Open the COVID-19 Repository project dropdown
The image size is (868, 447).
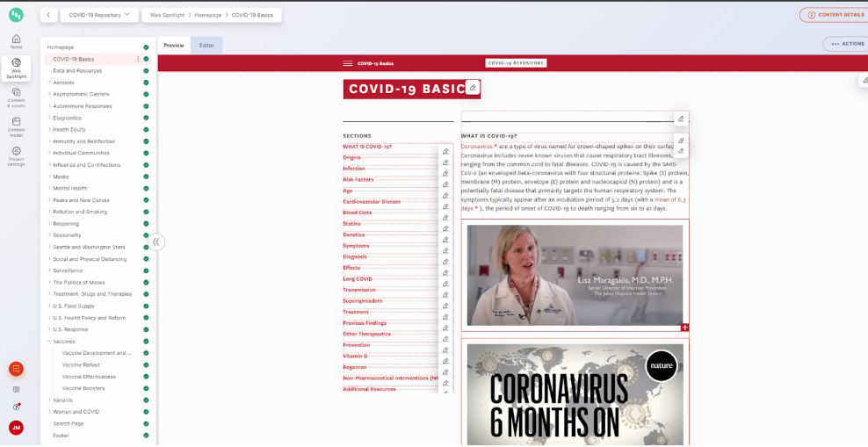pyautogui.click(x=99, y=15)
